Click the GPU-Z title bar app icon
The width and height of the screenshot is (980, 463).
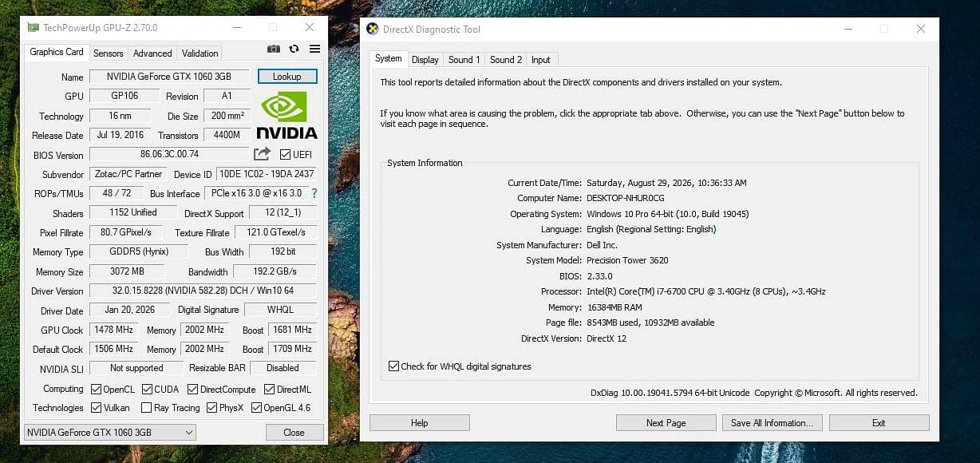(x=33, y=27)
